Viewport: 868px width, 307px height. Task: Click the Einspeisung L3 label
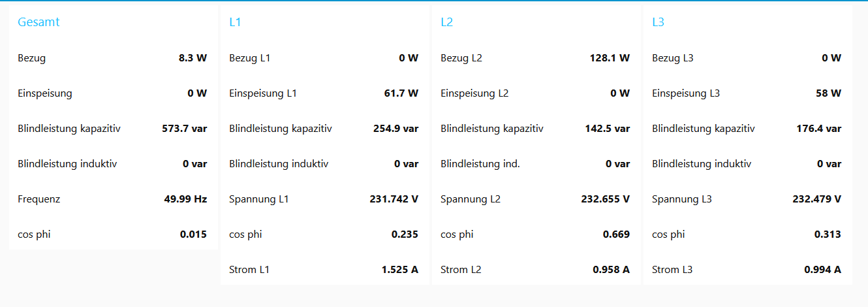(x=686, y=93)
